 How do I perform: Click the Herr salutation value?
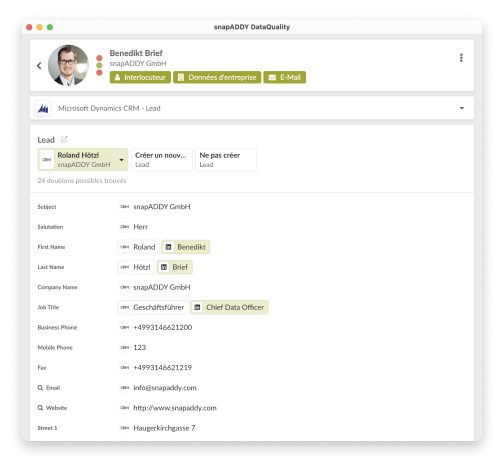(141, 227)
